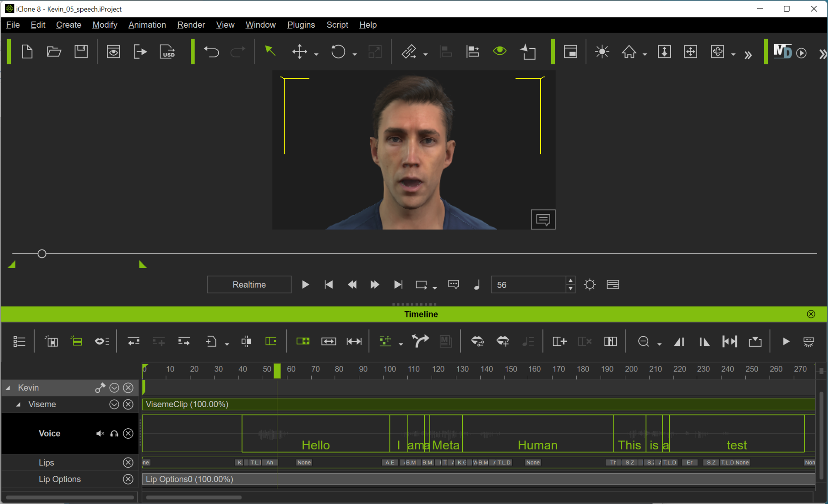Viewport: 828px width, 504px height.
Task: Close the Lip Options track
Action: tap(128, 479)
